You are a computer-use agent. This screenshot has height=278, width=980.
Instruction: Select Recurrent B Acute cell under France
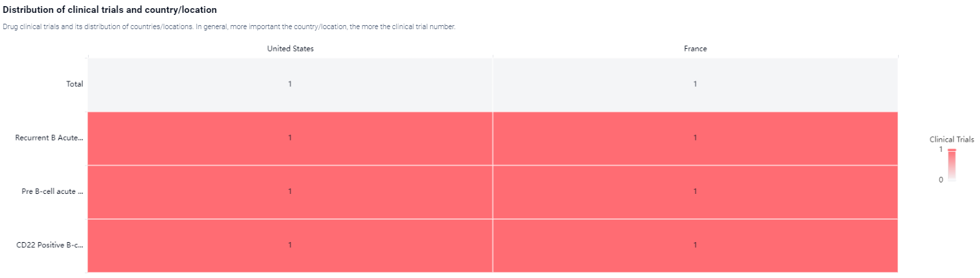click(x=695, y=138)
